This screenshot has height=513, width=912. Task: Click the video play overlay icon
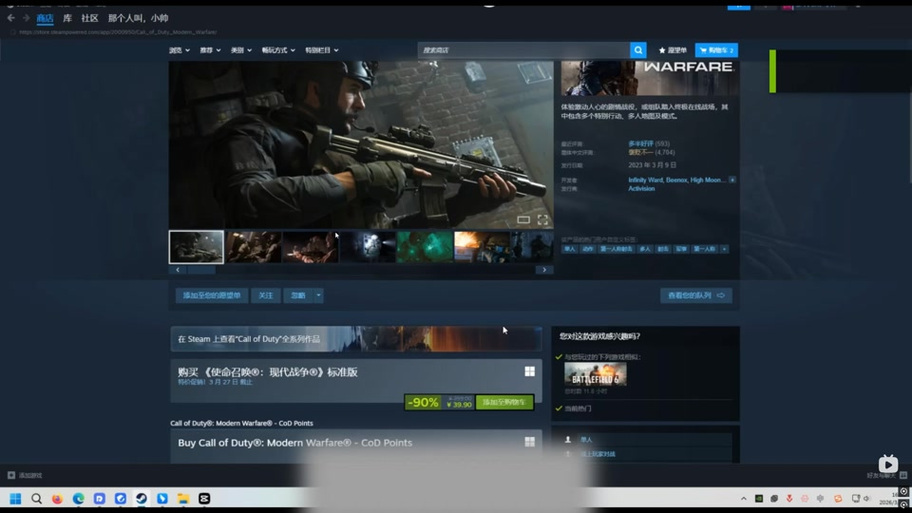(888, 464)
